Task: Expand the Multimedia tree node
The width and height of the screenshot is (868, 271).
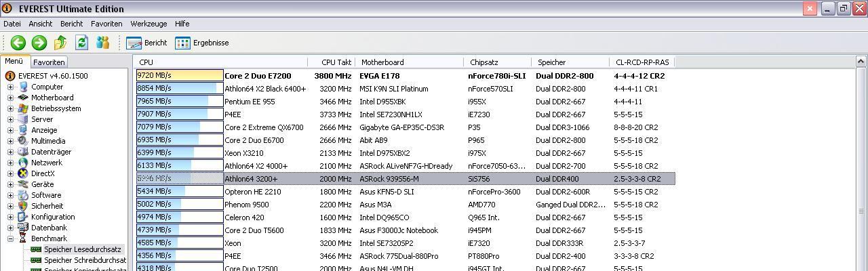Action: pyautogui.click(x=10, y=141)
